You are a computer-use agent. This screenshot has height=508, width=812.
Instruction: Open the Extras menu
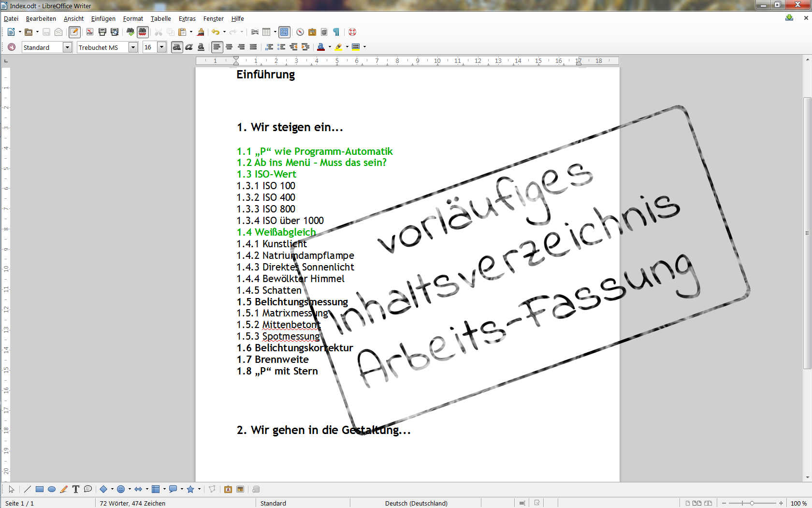tap(187, 19)
